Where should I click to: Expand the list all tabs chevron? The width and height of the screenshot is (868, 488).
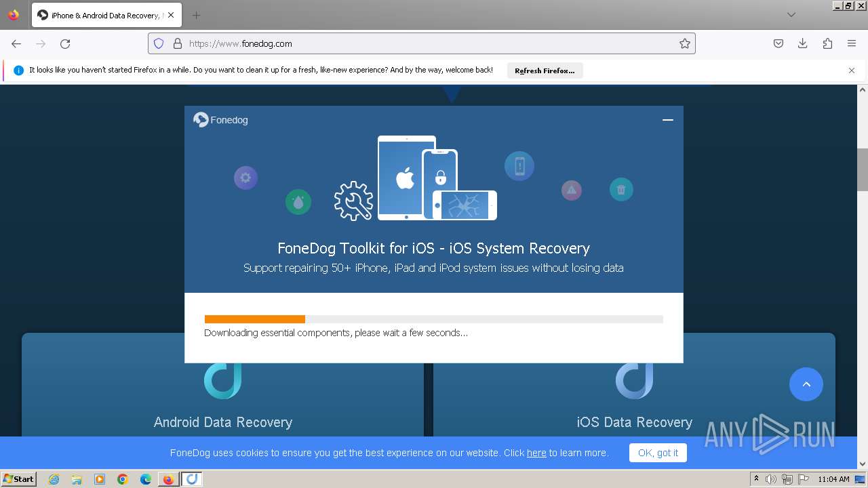click(791, 15)
